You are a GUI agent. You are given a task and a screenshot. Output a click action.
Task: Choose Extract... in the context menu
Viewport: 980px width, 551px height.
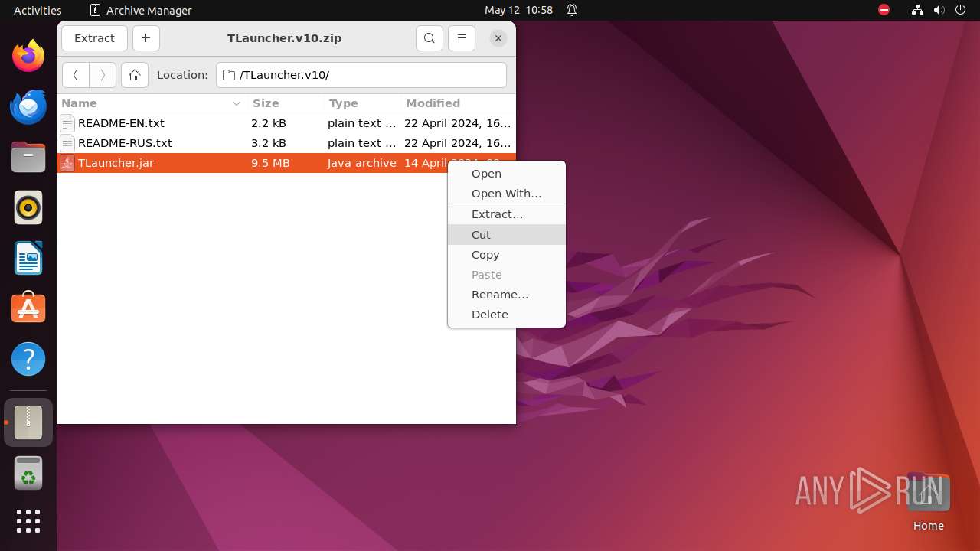click(506, 214)
